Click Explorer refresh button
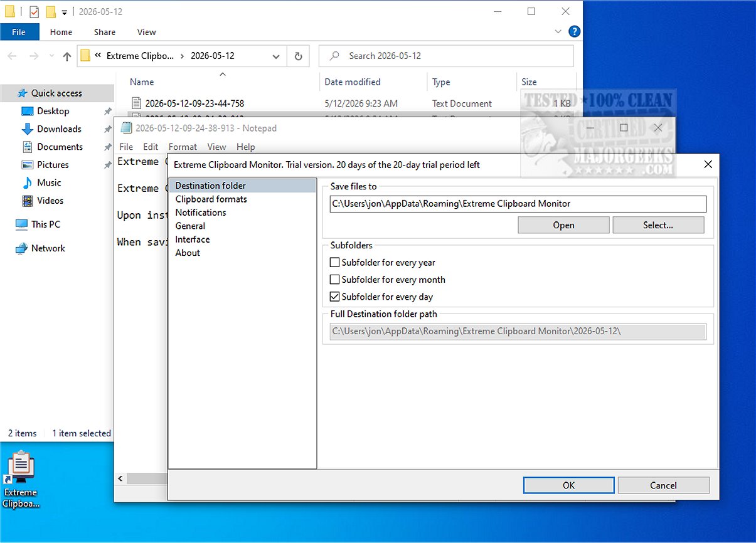This screenshot has height=543, width=756. [x=298, y=56]
